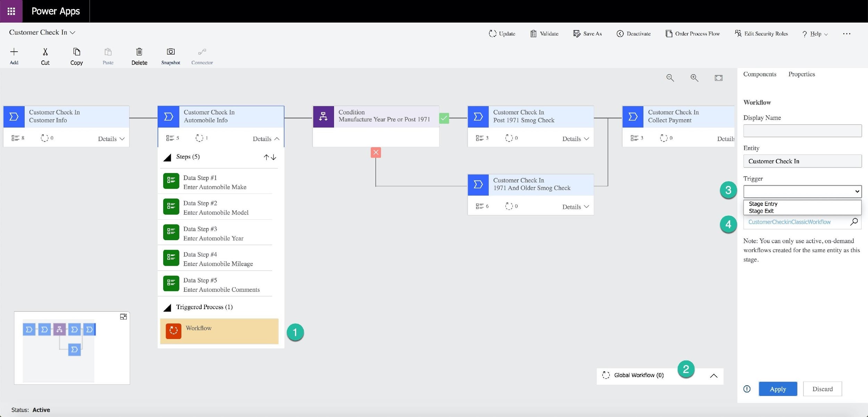Fit the process flow to the canvas
Image resolution: width=868 pixels, height=417 pixels.
pyautogui.click(x=718, y=78)
